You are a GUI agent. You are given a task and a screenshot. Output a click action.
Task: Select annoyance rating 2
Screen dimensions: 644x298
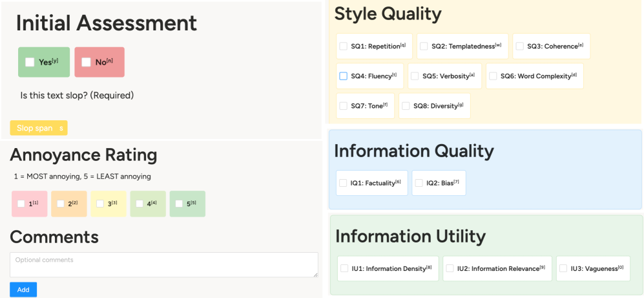coord(61,204)
